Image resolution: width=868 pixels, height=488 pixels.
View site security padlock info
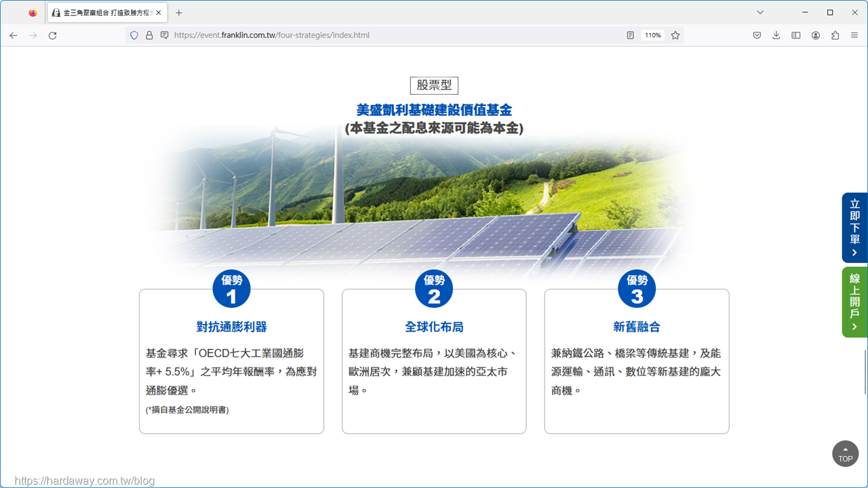[x=149, y=35]
